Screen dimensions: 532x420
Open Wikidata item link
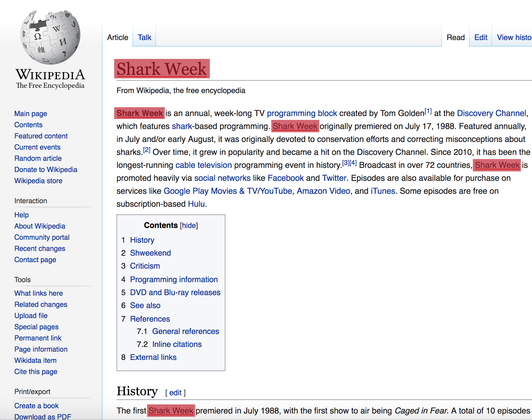point(35,361)
